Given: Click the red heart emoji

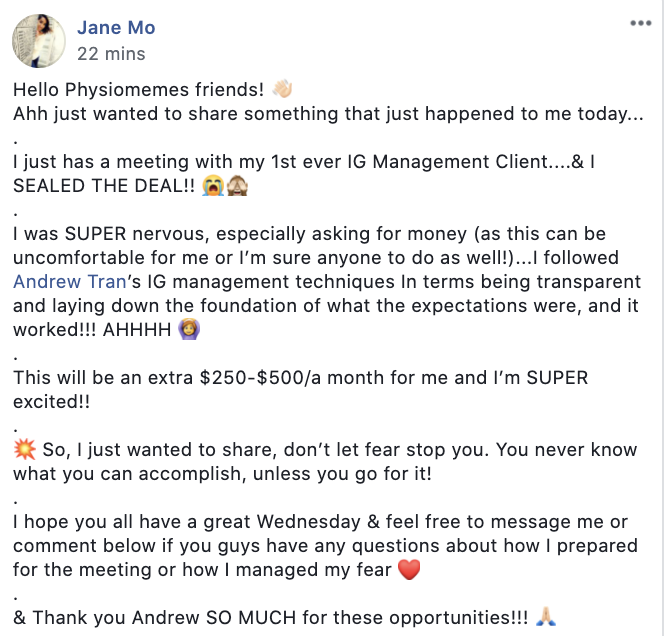Looking at the screenshot, I should click(408, 570).
